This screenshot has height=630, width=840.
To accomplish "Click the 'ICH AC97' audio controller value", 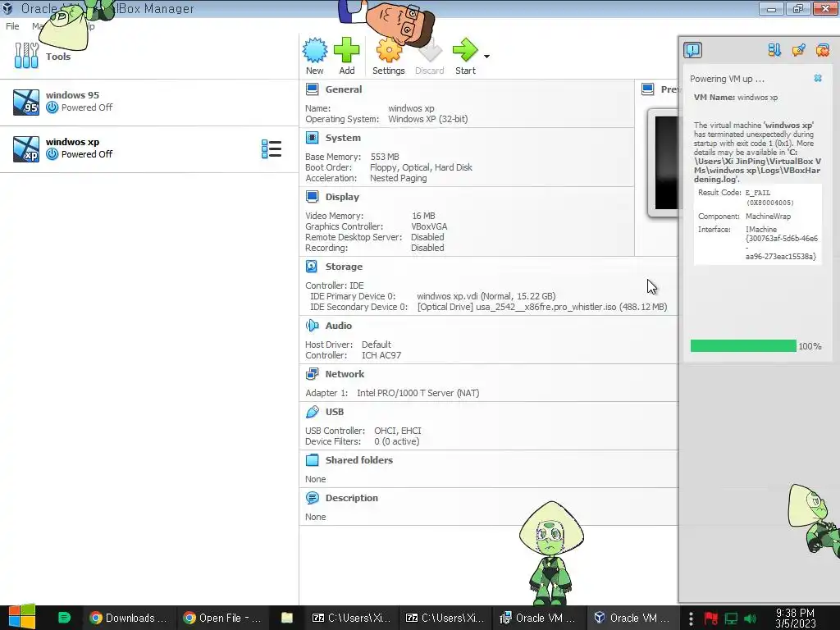I will coord(381,355).
